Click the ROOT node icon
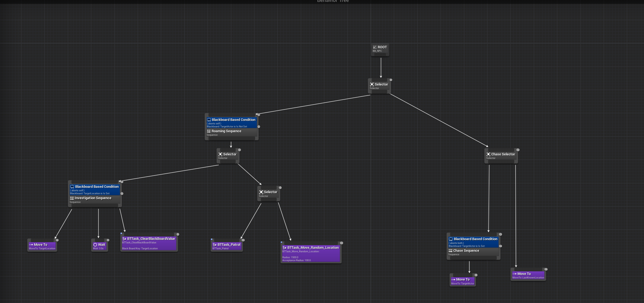 pos(375,47)
